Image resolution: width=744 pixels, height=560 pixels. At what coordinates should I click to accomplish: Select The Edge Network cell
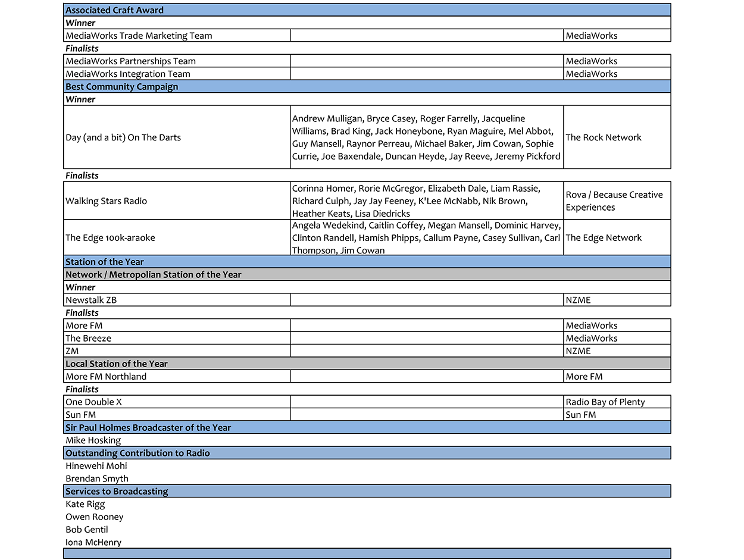tap(617, 237)
